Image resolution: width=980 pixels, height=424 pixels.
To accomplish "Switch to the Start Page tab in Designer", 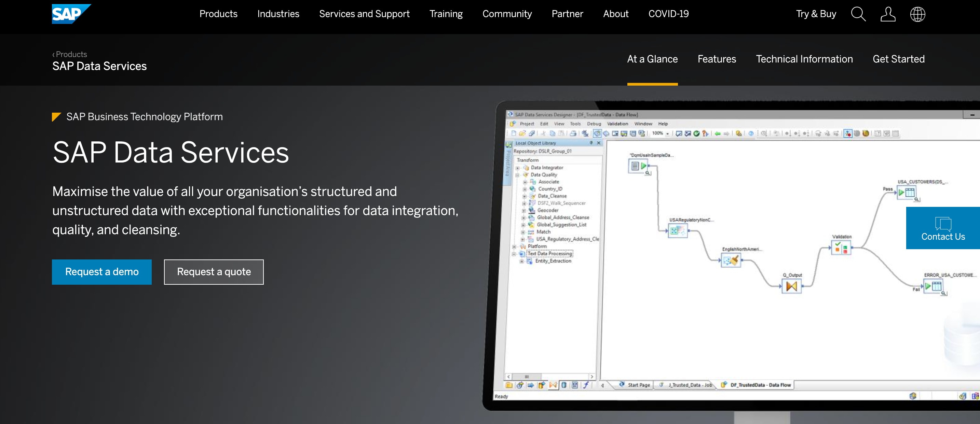I will click(635, 385).
